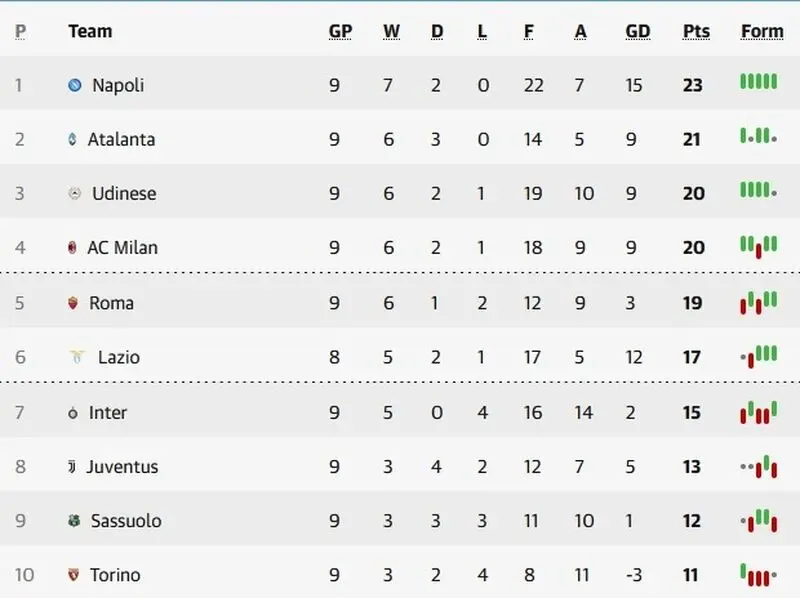Click Torino's form indicator bars
This screenshot has height=598, width=800.
pyautogui.click(x=759, y=575)
